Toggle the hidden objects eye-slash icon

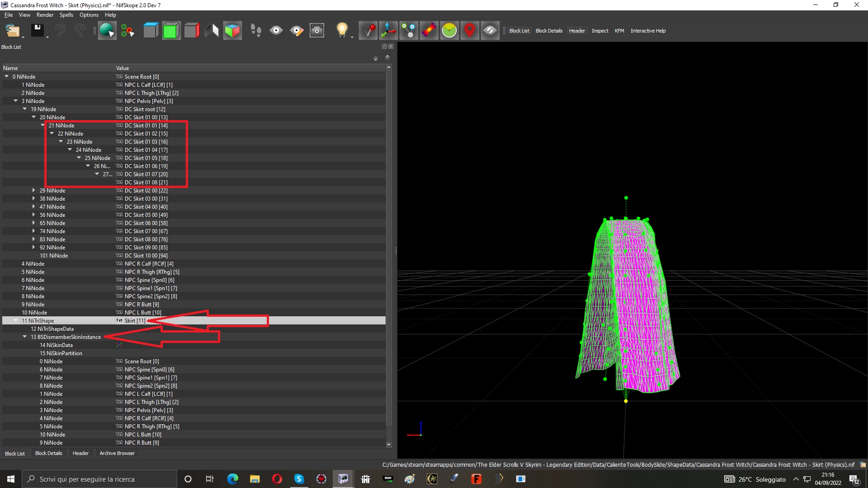point(490,30)
